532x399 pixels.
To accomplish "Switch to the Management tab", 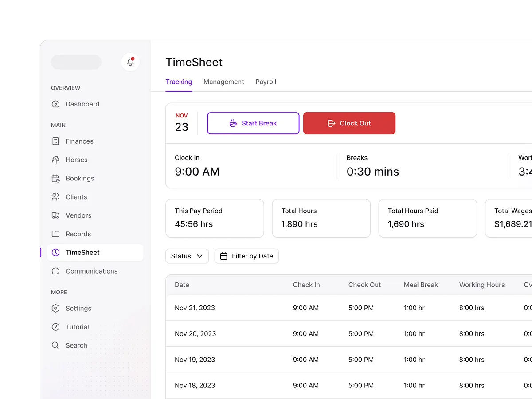I will coord(223,82).
